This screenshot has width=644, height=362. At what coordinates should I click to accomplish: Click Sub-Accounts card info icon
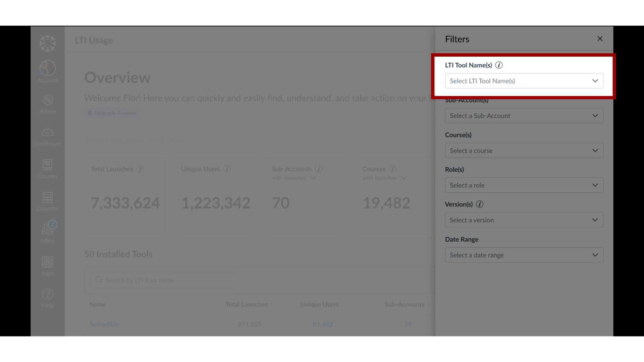pos(319,169)
